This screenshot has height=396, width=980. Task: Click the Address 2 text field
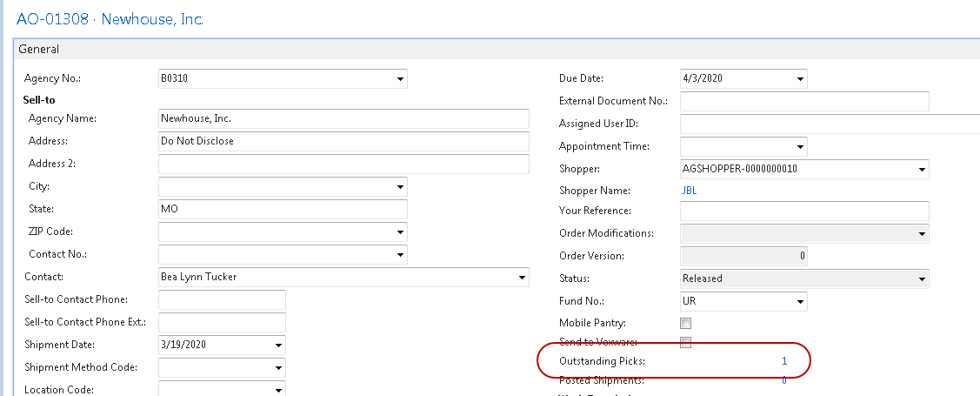coord(343,164)
